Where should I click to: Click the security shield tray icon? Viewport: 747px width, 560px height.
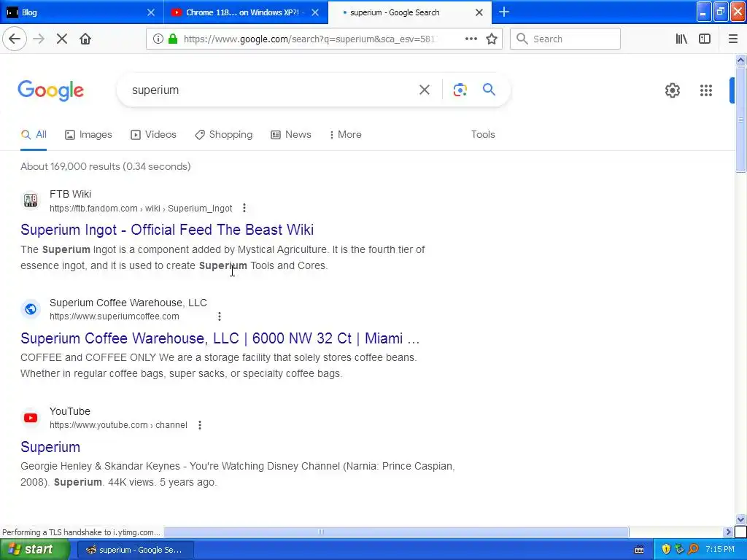[x=666, y=550]
